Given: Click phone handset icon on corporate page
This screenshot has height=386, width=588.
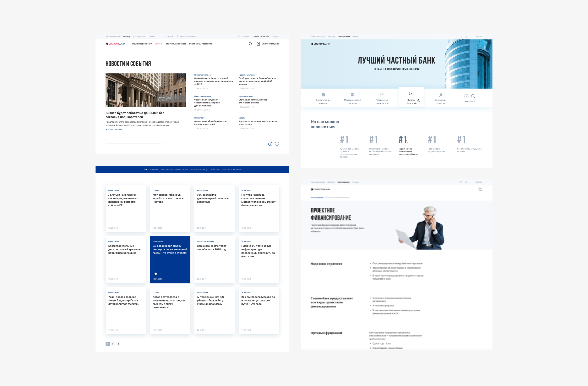Looking at the screenshot, I should tap(467, 37).
